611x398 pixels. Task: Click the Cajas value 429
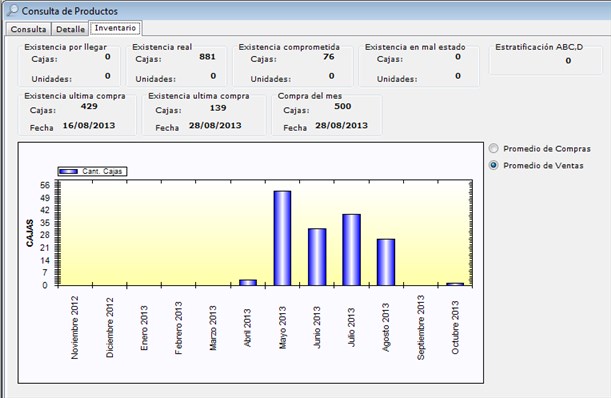point(89,106)
